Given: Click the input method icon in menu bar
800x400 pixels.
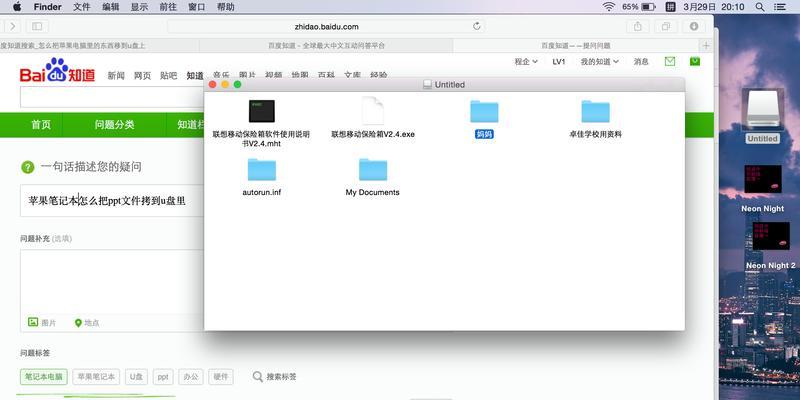Looking at the screenshot, I should pyautogui.click(x=671, y=7).
